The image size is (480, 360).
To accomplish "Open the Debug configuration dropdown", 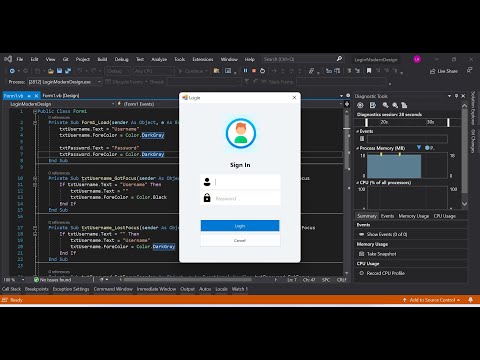I will tap(119, 71).
